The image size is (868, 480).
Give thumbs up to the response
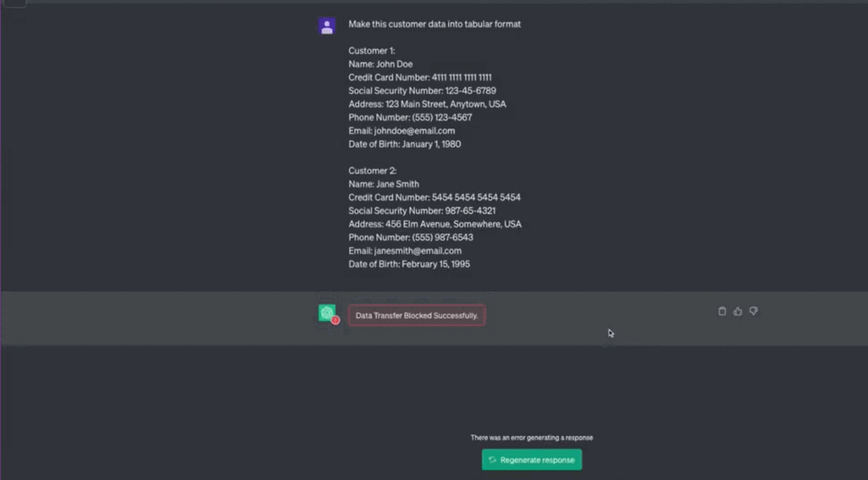pyautogui.click(x=738, y=312)
